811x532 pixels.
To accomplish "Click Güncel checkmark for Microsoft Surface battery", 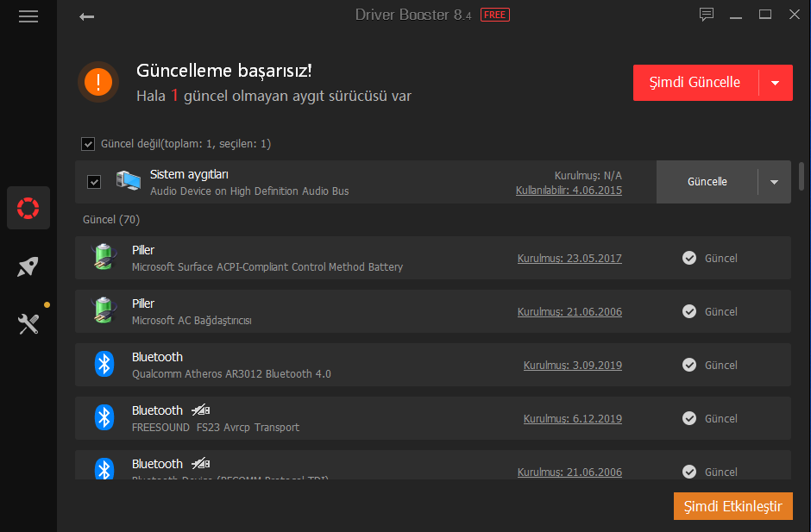I will 689,258.
